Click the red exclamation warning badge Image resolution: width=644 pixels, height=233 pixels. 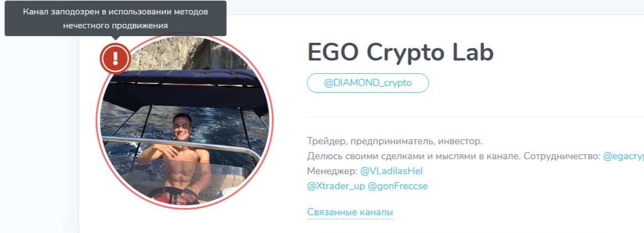pos(115,58)
